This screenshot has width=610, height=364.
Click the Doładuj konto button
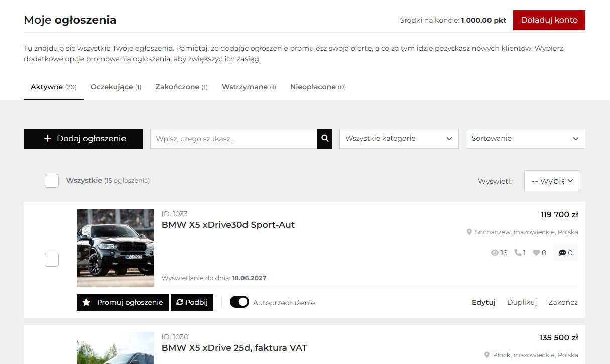[x=549, y=20]
